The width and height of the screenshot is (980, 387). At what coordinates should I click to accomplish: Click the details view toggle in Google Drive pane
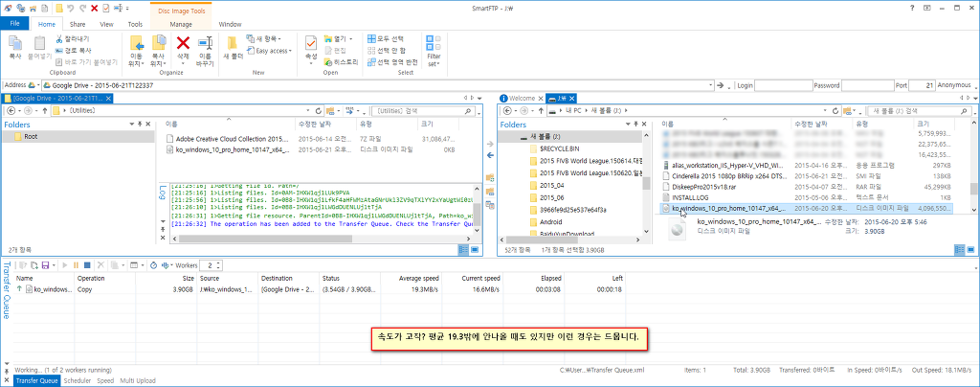[x=464, y=249]
